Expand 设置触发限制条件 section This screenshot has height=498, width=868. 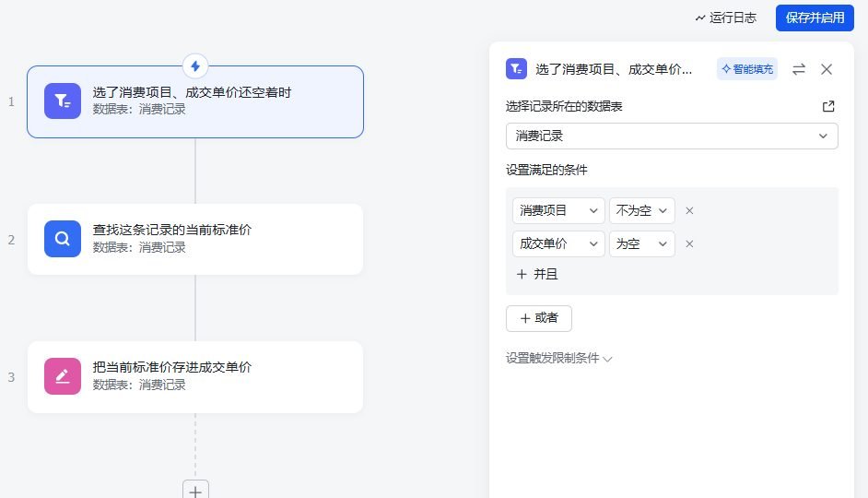point(558,359)
